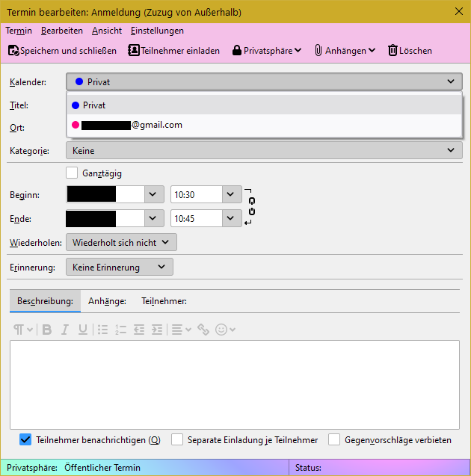Click the Anhängen paperclip icon

(x=318, y=50)
